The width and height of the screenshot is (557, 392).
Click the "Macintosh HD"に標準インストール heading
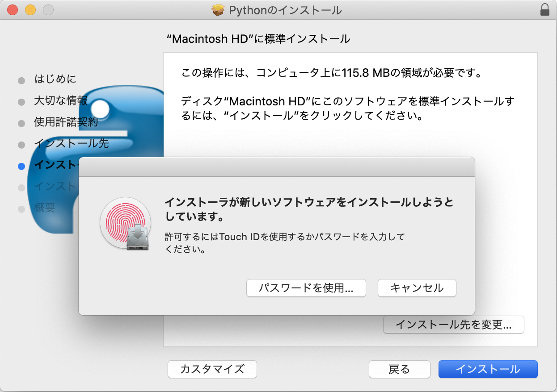click(258, 39)
